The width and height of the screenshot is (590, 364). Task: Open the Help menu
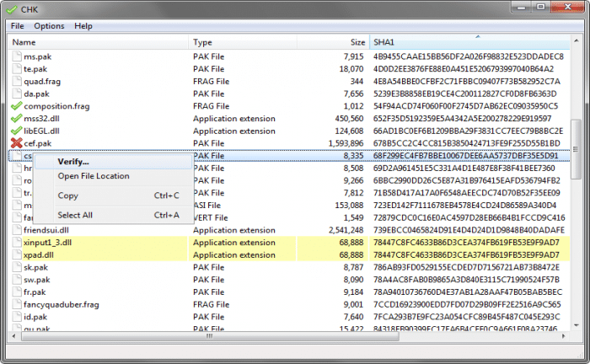click(x=83, y=26)
